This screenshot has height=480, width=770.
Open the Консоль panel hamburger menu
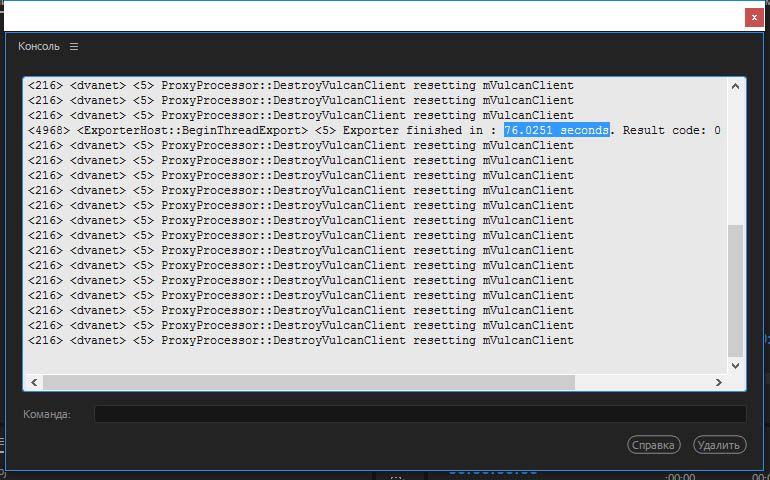pos(74,46)
